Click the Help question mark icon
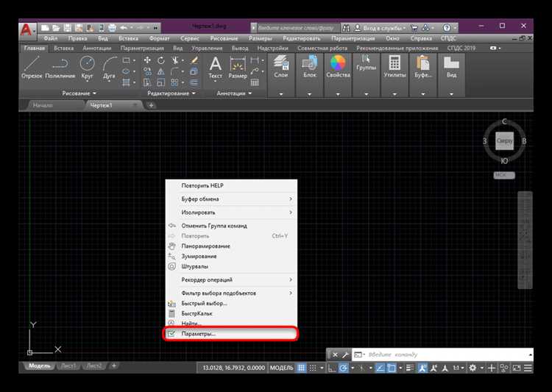 (x=447, y=28)
